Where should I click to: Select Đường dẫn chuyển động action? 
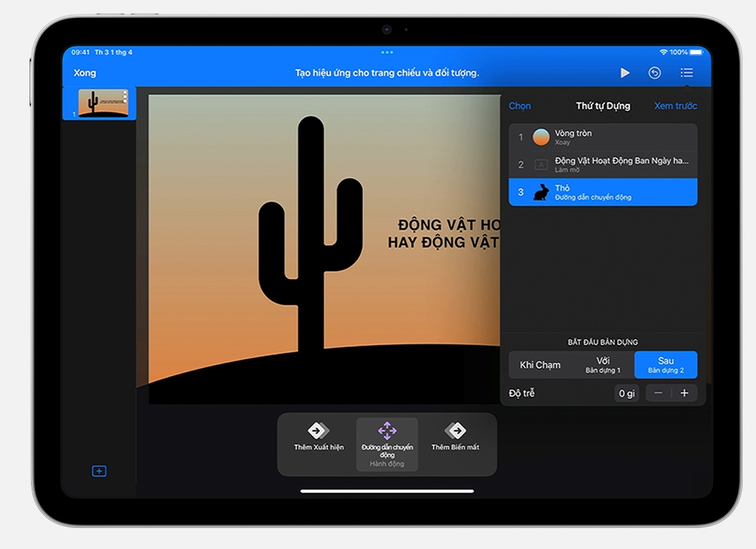click(387, 444)
